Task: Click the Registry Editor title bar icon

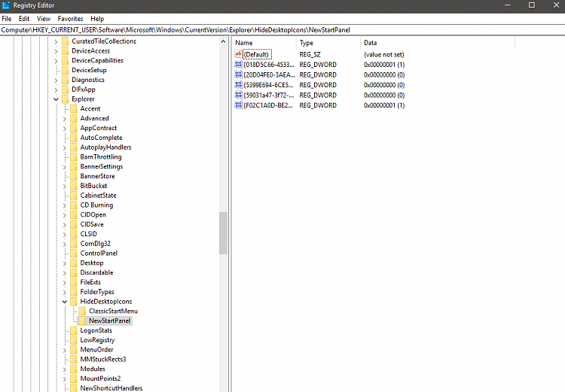Action: pos(6,5)
